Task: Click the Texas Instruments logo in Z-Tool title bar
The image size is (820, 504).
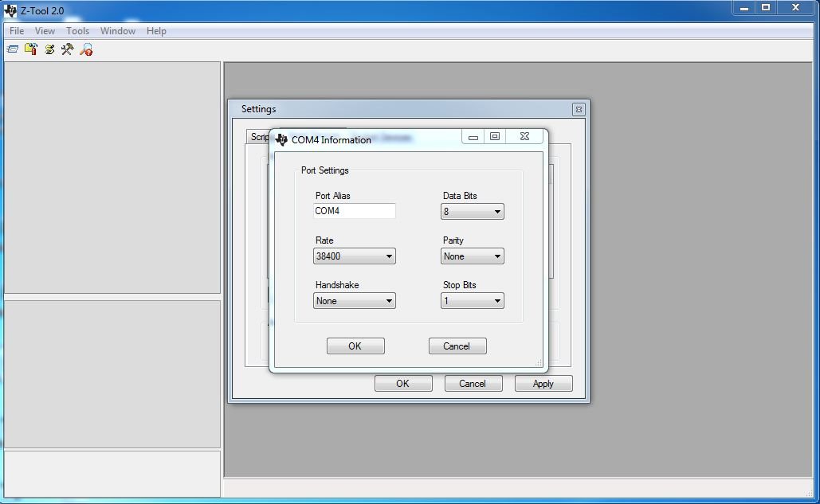Action: click(x=10, y=10)
